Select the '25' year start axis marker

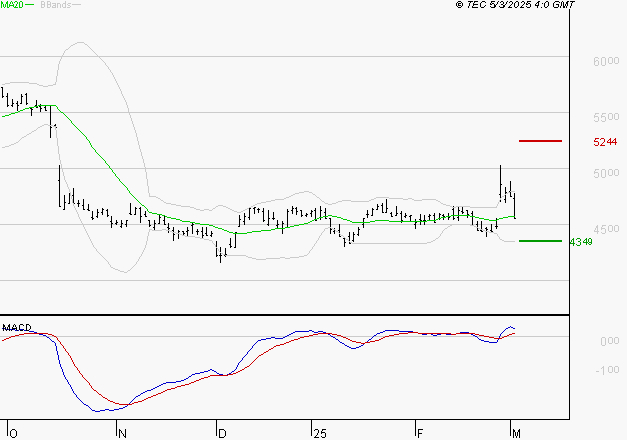[x=318, y=433]
